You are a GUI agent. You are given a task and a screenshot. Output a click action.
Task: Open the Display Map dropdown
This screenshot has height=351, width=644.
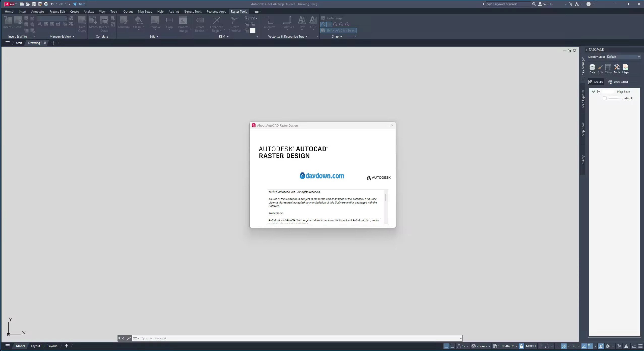(623, 57)
